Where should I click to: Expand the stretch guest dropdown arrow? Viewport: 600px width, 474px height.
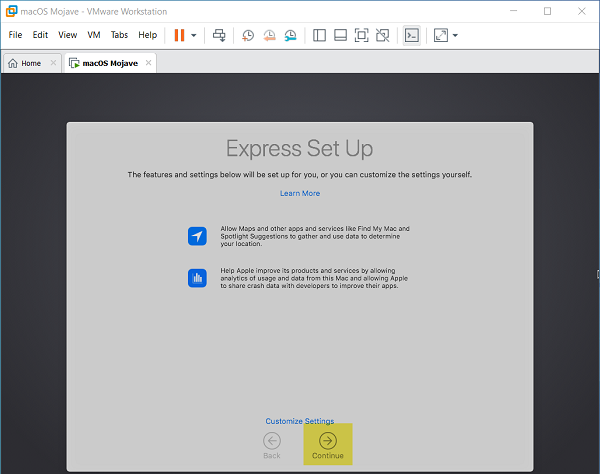[456, 35]
